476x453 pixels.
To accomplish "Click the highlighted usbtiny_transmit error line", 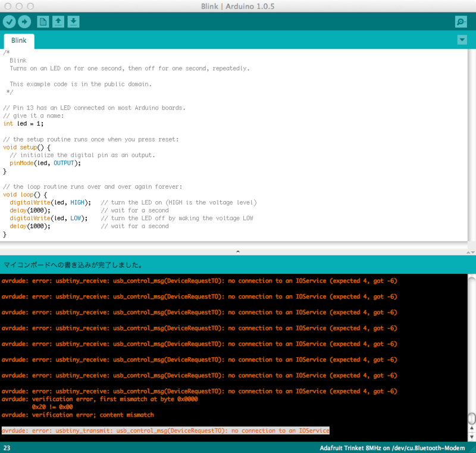I will [165, 430].
